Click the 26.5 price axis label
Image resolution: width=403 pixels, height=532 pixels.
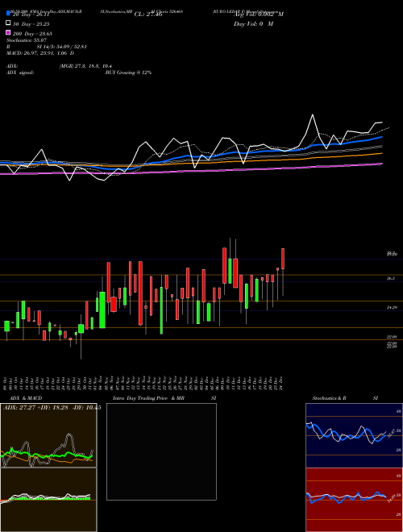click(x=390, y=278)
